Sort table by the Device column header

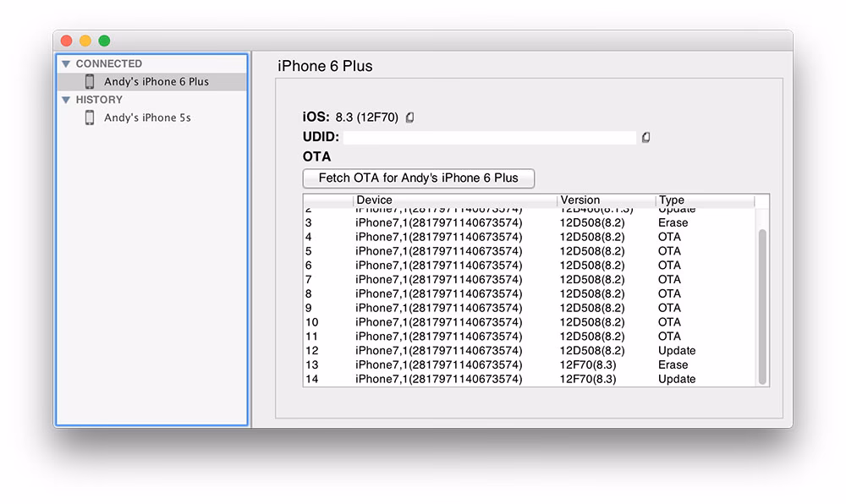tap(454, 200)
